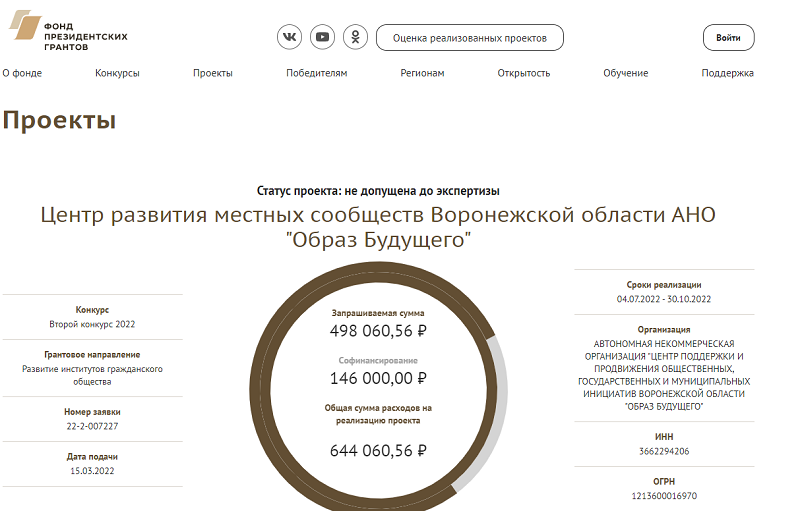This screenshot has width=800, height=511.
Task: Click the Войти login button
Action: pos(728,38)
